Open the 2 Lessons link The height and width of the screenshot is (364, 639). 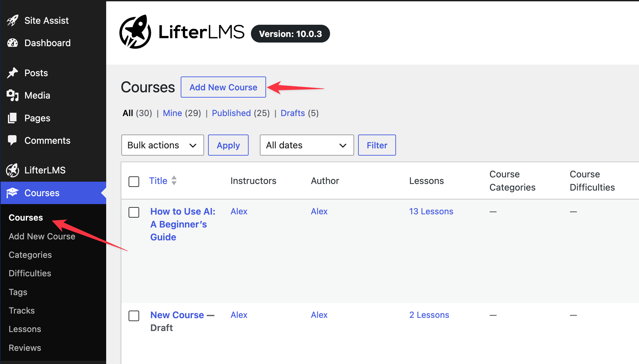pyautogui.click(x=429, y=315)
